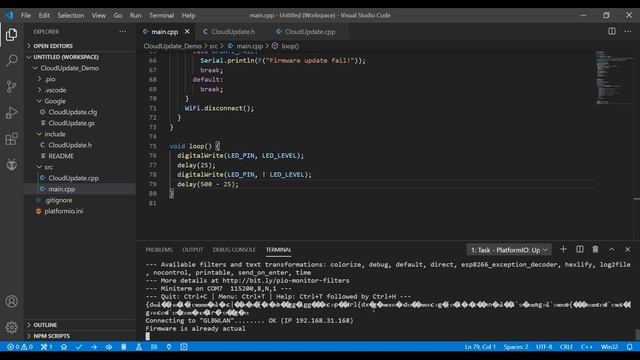Open the Source Control view
Screen dimensions: 640x360
point(11,87)
